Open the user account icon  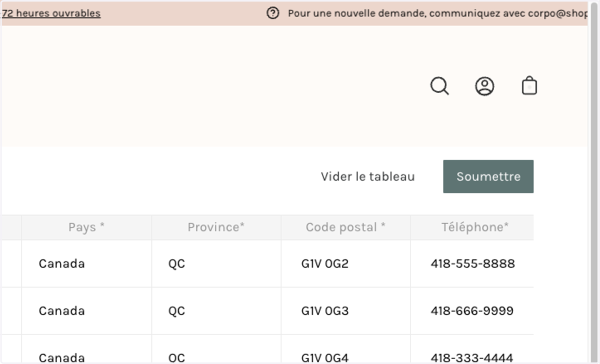click(484, 86)
